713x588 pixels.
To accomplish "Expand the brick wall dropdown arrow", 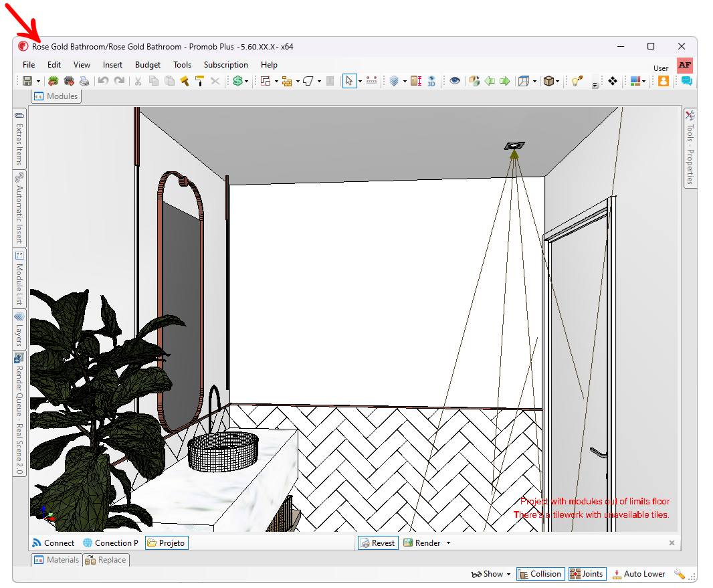I will pyautogui.click(x=298, y=82).
